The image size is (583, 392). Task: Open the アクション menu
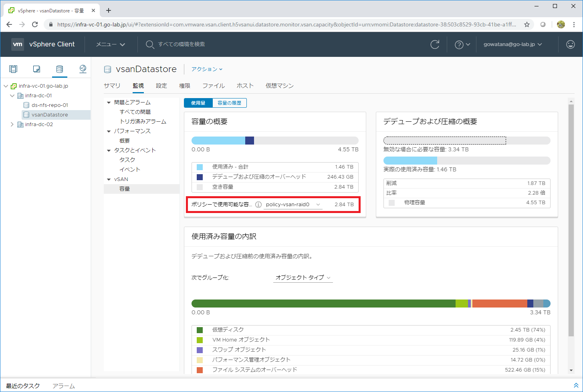(206, 69)
